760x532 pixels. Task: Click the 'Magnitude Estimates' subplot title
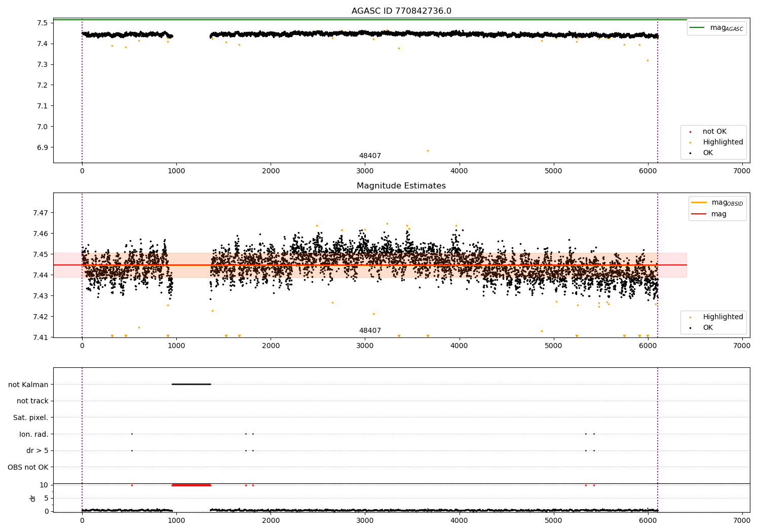pos(401,186)
